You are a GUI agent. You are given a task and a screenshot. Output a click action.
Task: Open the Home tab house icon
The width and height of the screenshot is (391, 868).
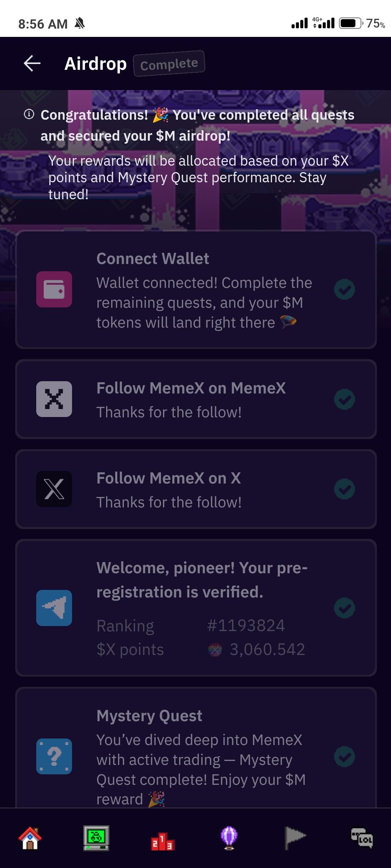pos(30,838)
